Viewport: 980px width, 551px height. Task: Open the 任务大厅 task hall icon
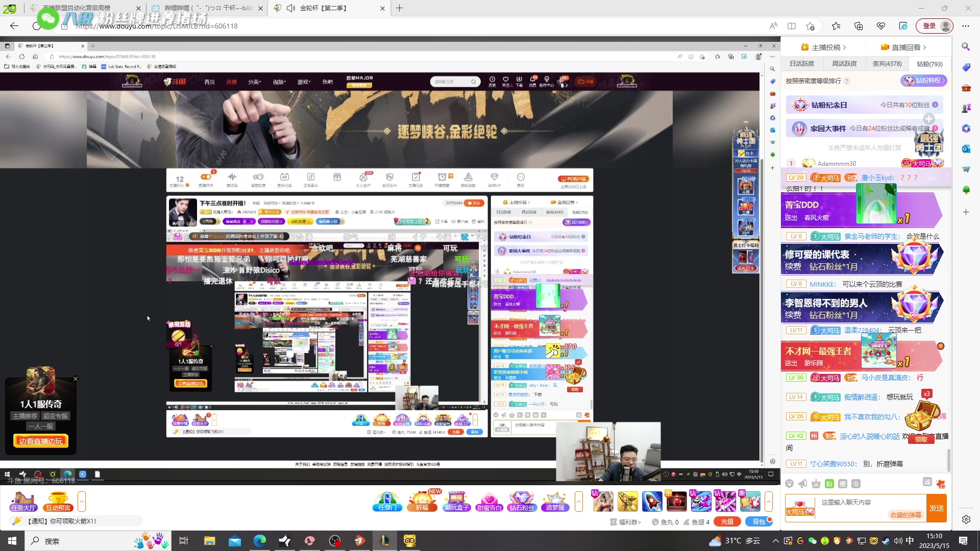23,501
